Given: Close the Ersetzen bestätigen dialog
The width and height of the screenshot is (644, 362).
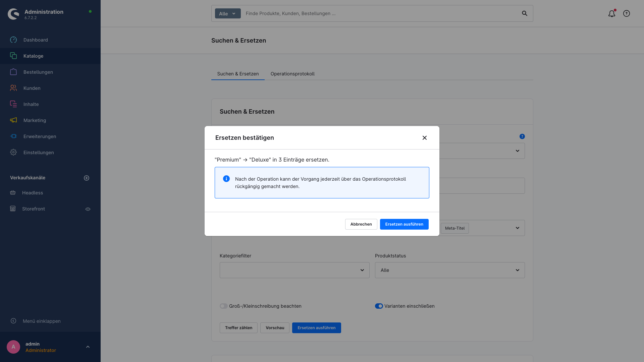Looking at the screenshot, I should coord(425,138).
